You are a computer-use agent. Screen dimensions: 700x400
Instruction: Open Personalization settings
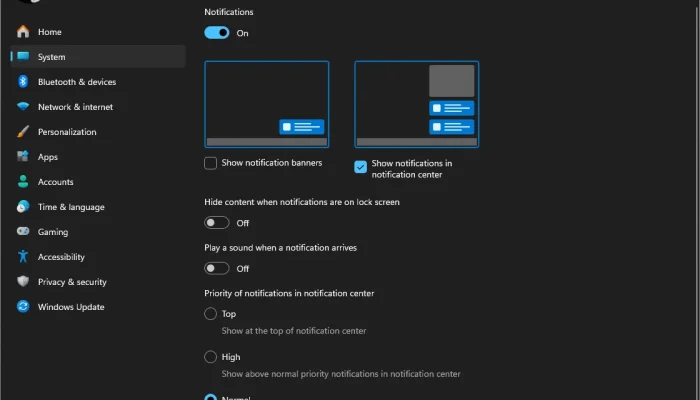coord(98,132)
